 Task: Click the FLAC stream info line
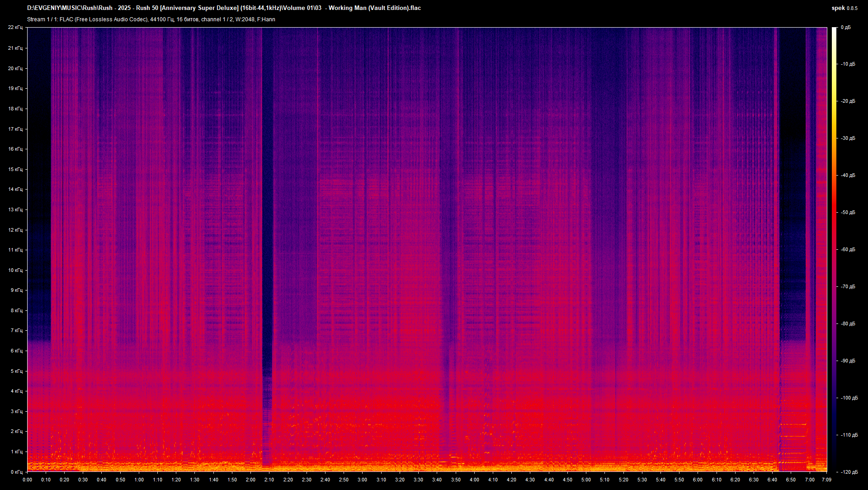[151, 19]
